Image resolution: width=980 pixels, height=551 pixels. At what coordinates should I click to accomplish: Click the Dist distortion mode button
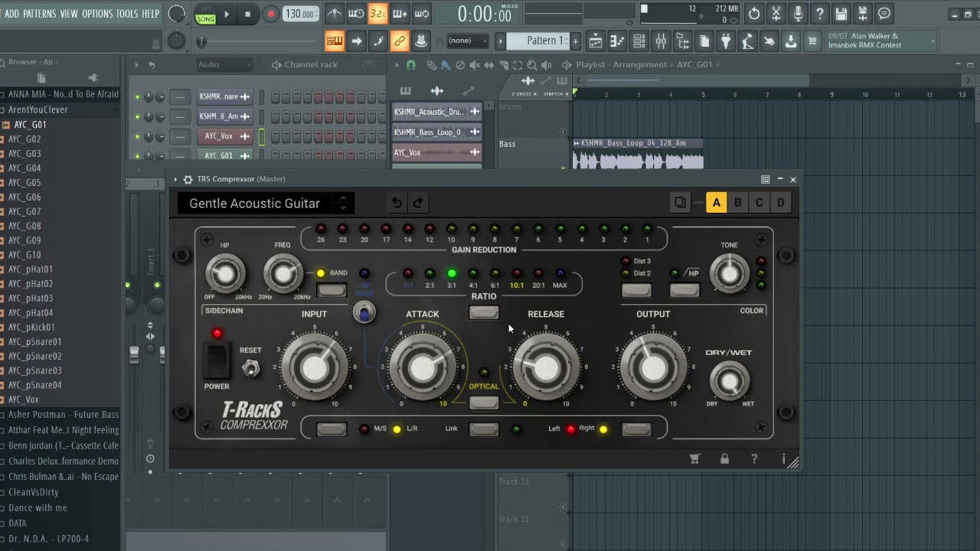636,290
